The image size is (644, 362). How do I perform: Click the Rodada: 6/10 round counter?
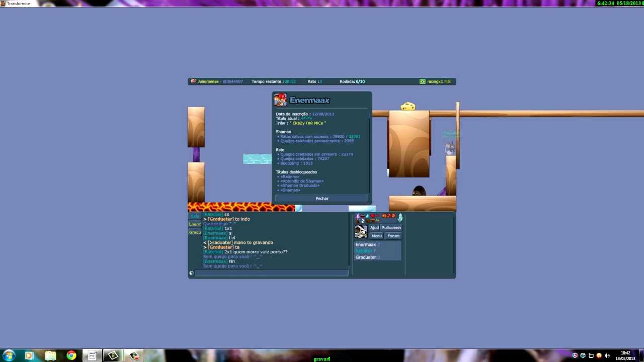click(352, 81)
